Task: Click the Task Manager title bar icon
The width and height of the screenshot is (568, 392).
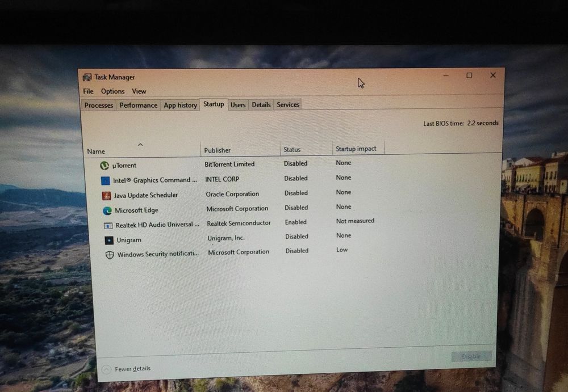Action: 87,77
